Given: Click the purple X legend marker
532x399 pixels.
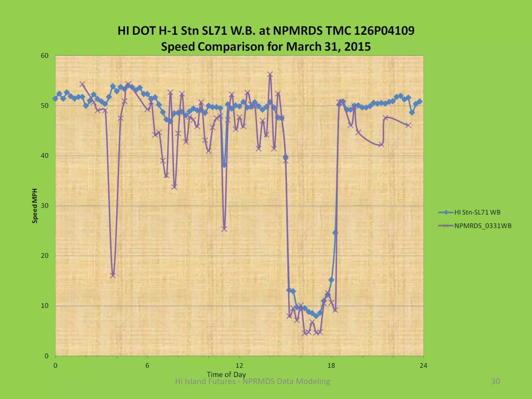Looking at the screenshot, I should click(446, 226).
